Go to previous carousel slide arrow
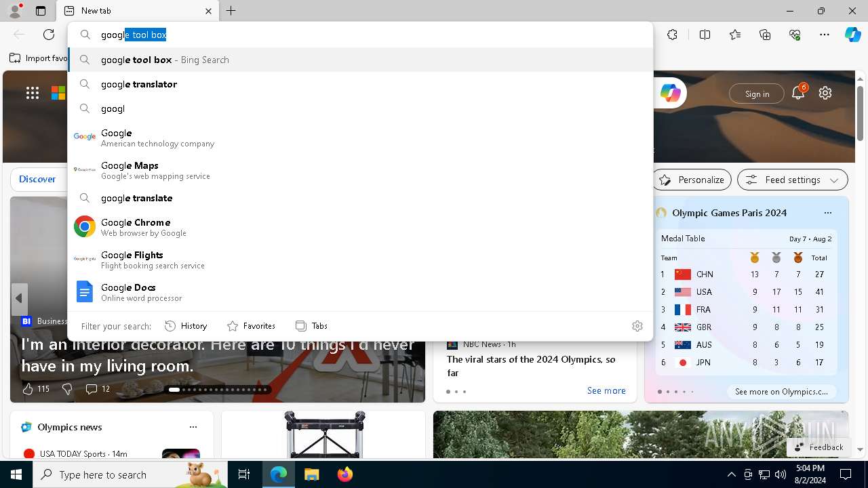The width and height of the screenshot is (868, 488). tap(19, 298)
